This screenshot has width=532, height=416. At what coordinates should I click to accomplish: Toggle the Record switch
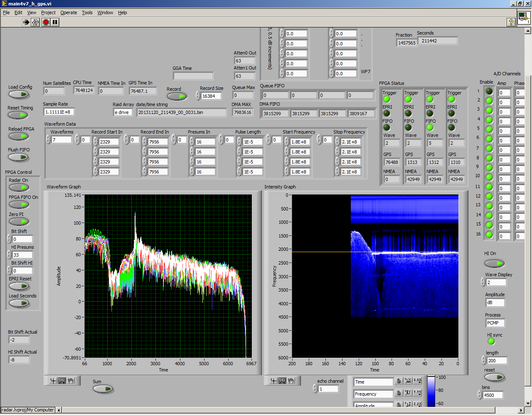[177, 97]
